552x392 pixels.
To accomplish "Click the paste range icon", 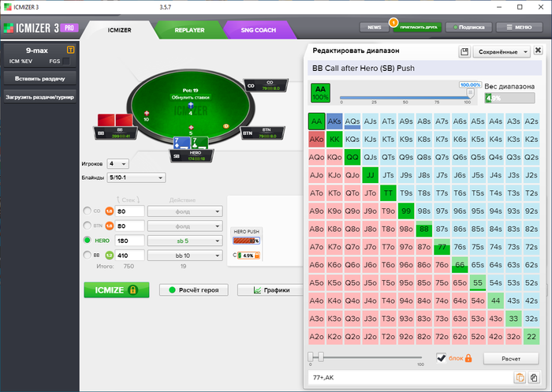I will click(520, 378).
